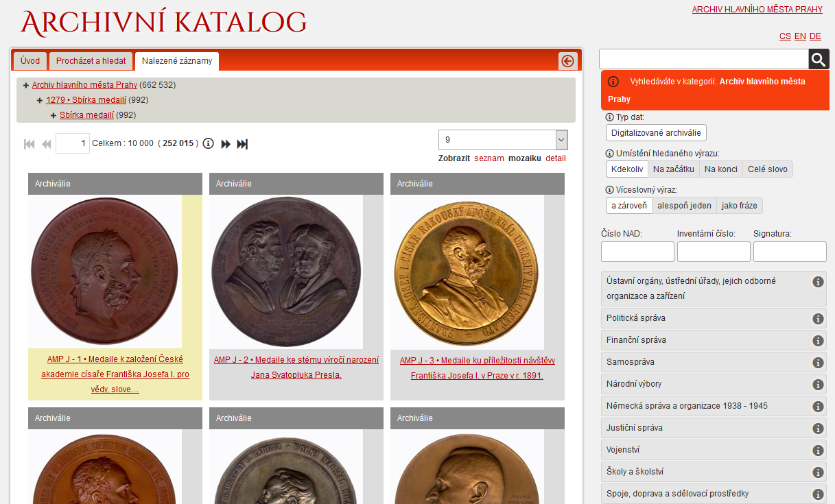
Task: Expand Samospráva category
Action: 714,363
